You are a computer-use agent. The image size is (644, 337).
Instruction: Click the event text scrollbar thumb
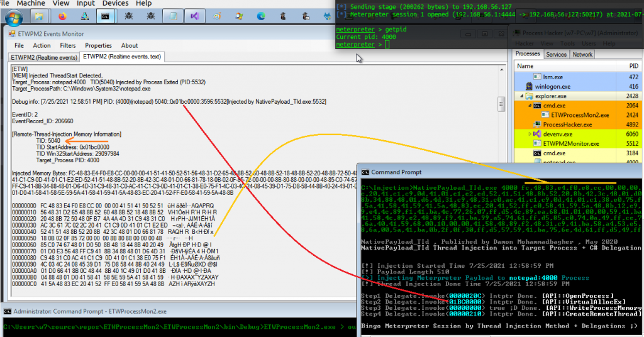click(x=501, y=104)
